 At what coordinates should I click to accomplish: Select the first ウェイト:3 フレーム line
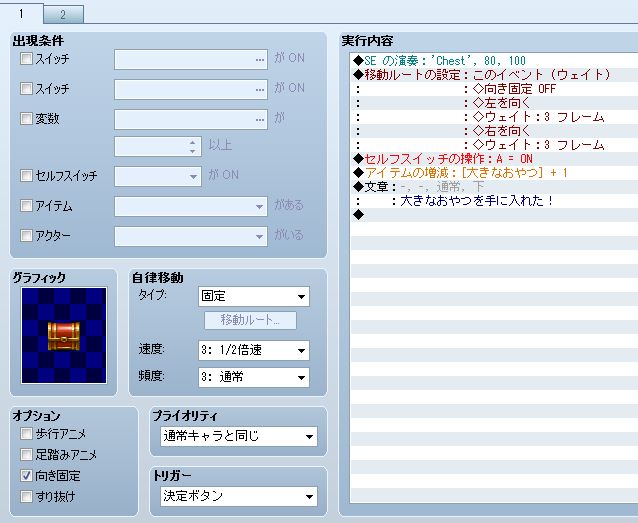tap(494, 117)
